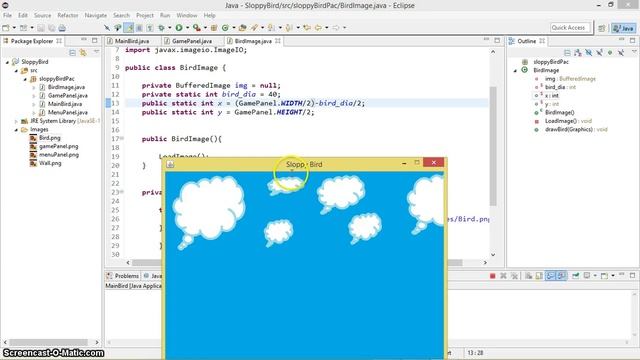Collapse the src folder node
Viewport: 640px width, 360px height.
pyautogui.click(x=16, y=71)
